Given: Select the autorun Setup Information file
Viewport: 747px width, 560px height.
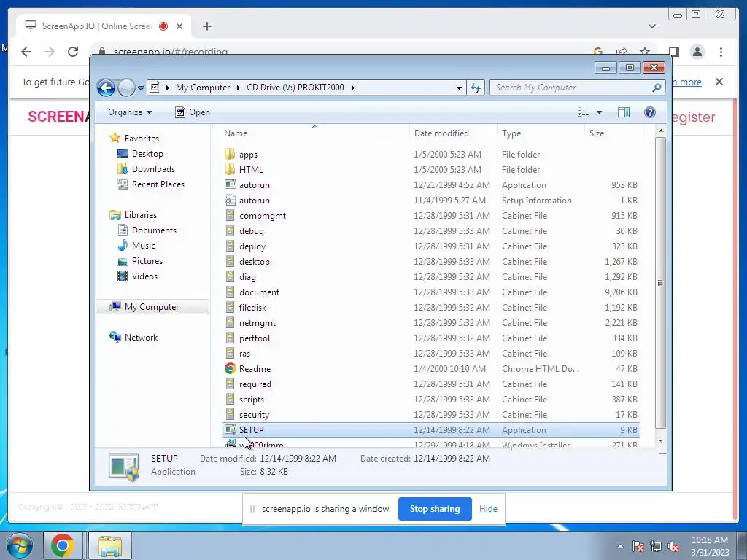Looking at the screenshot, I should (430, 201).
